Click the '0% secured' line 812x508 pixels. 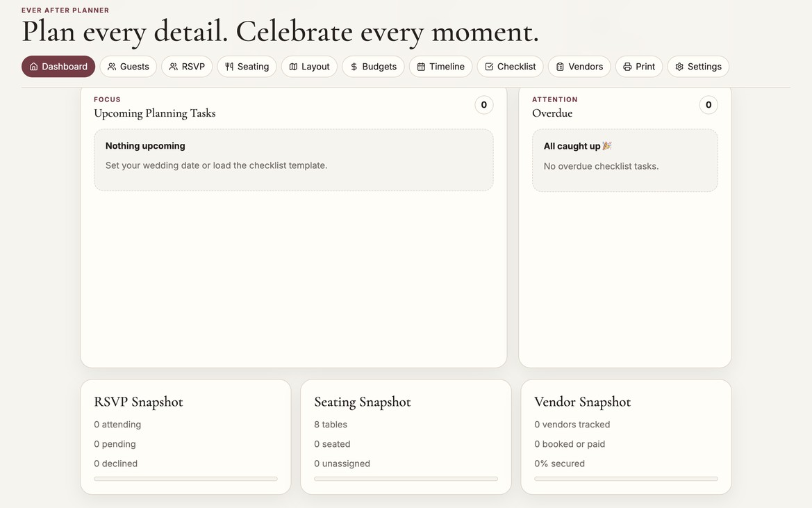(x=559, y=464)
